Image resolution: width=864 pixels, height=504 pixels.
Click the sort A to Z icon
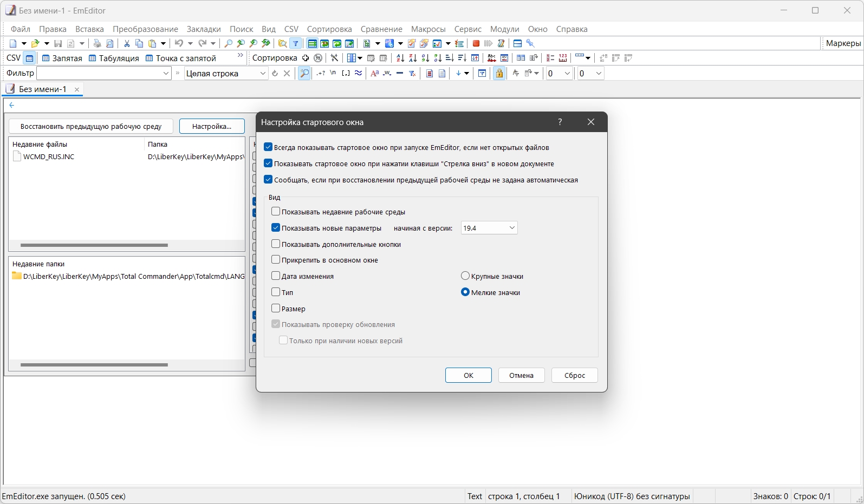coord(400,58)
